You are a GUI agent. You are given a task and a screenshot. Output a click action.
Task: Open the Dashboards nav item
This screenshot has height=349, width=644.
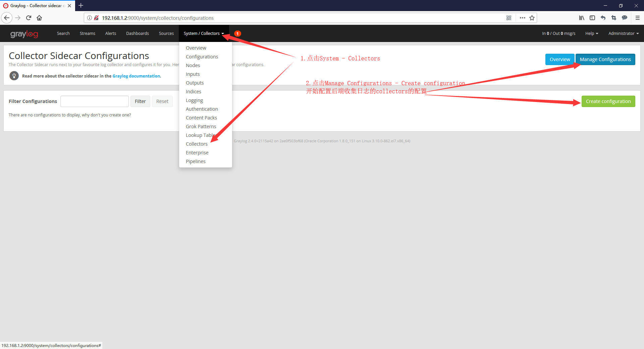[138, 34]
